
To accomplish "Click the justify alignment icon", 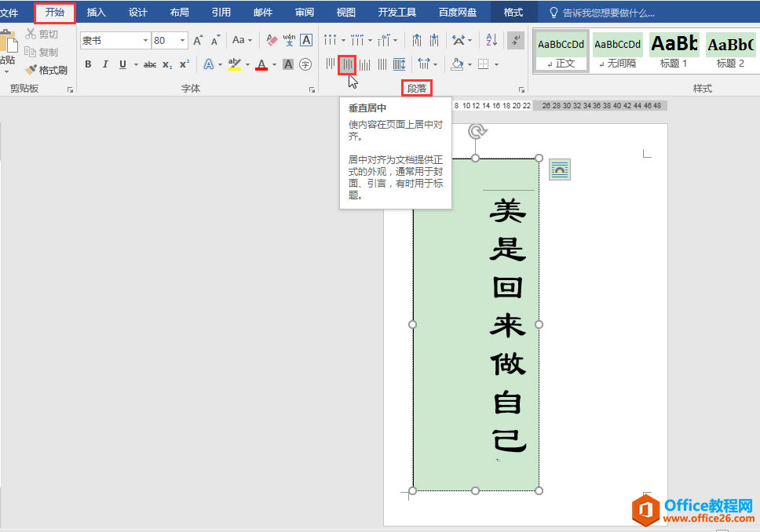I will pos(382,64).
